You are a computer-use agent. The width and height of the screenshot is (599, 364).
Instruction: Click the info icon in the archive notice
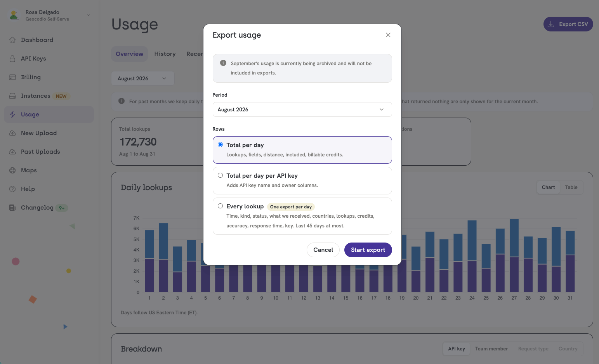click(x=223, y=63)
